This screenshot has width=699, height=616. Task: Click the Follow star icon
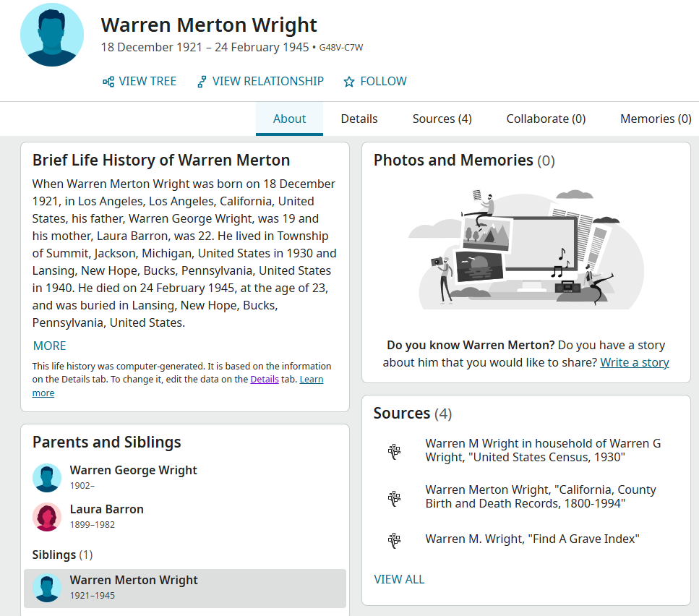click(x=349, y=82)
